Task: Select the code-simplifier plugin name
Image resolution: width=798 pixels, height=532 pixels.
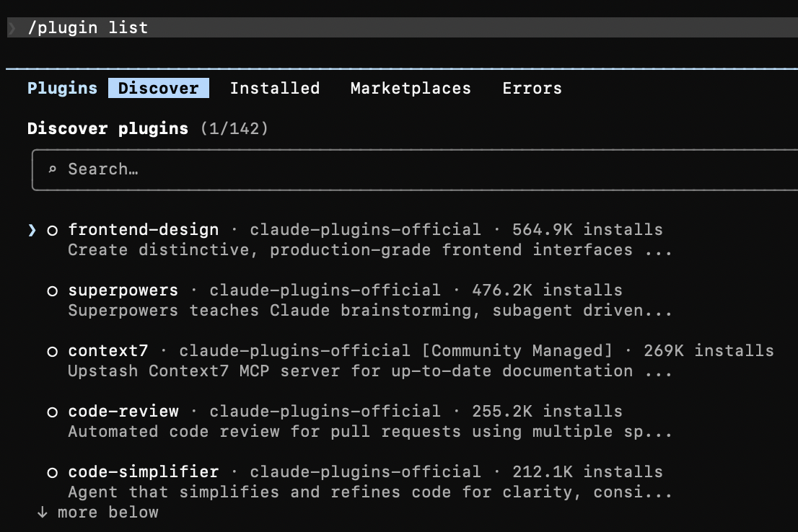Action: [x=144, y=472]
